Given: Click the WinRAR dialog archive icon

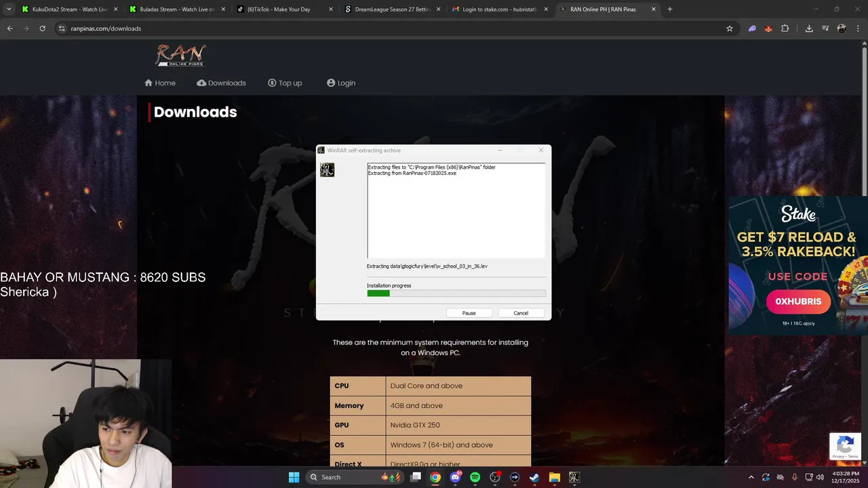Looking at the screenshot, I should [327, 169].
